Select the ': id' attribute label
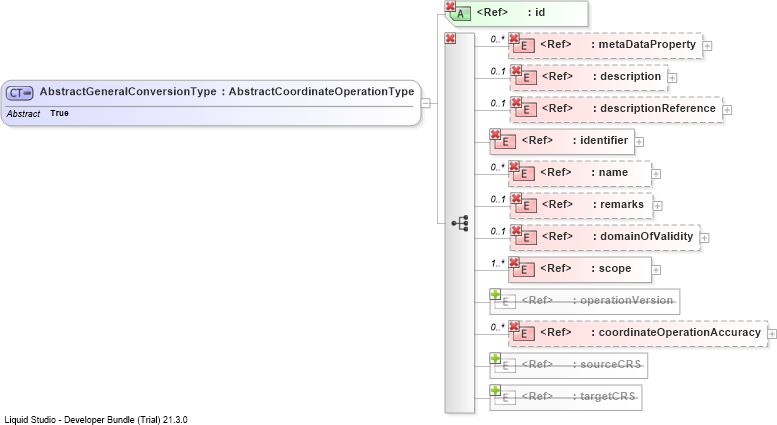This screenshot has width=777, height=425. click(536, 12)
